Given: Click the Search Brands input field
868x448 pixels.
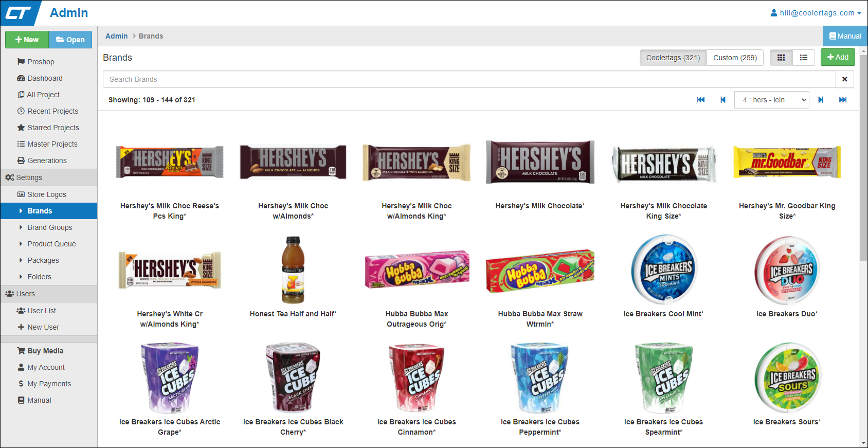Looking at the screenshot, I should pos(469,79).
